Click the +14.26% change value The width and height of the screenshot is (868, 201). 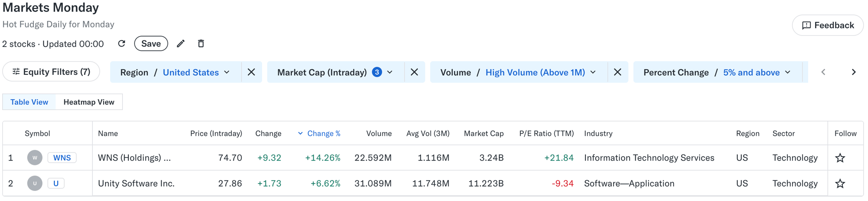tap(322, 158)
